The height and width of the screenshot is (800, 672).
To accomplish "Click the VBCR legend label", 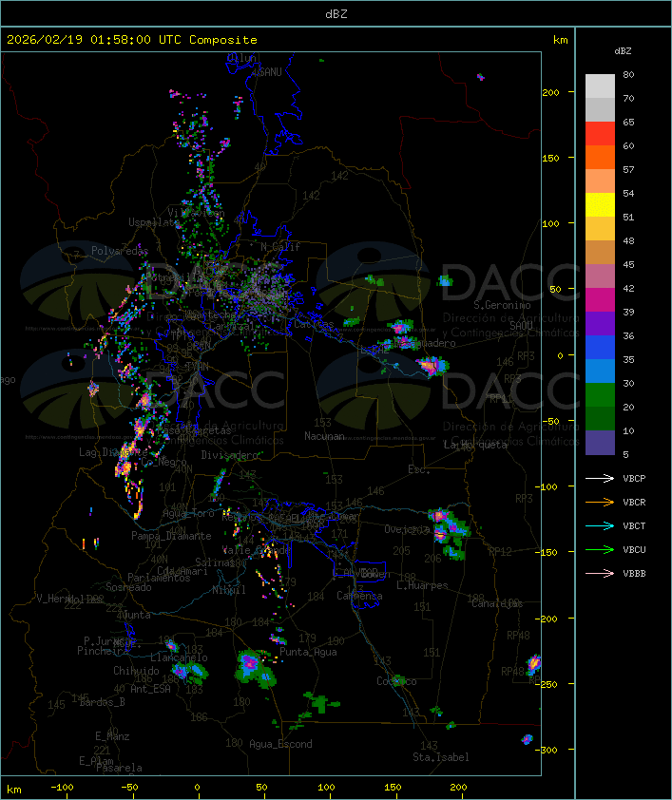I will click(x=634, y=502).
